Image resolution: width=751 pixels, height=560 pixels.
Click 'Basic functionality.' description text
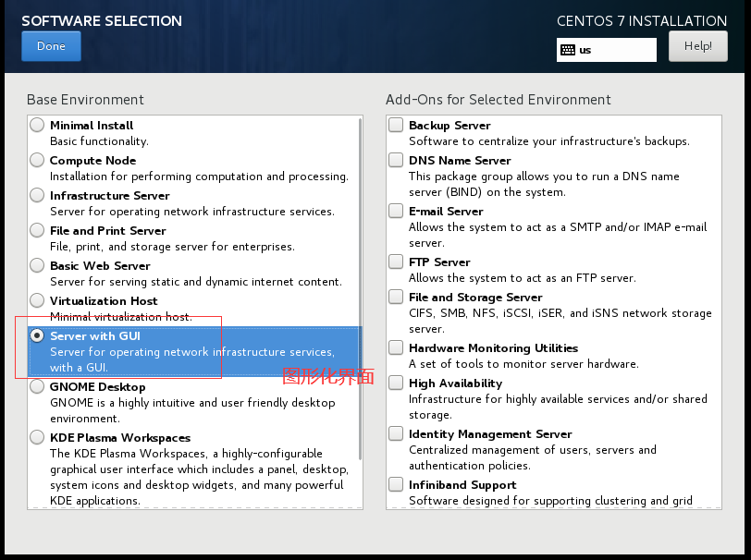tap(99, 141)
